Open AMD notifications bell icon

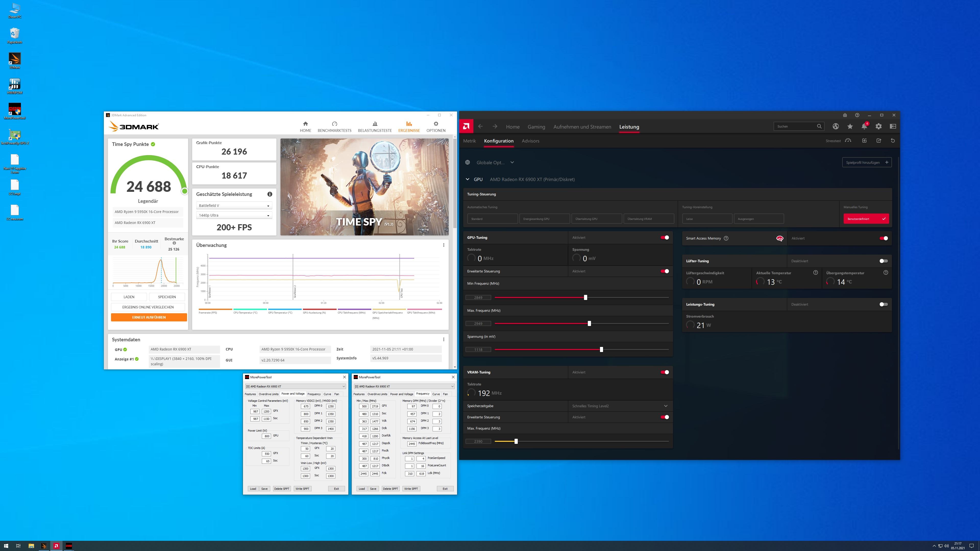click(864, 127)
